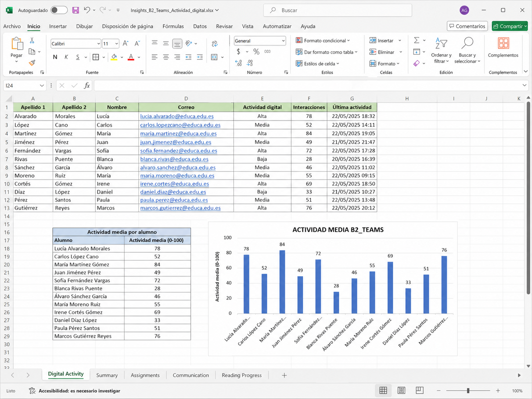Click the Save floppy disk icon
Image resolution: width=532 pixels, height=399 pixels.
click(x=75, y=10)
